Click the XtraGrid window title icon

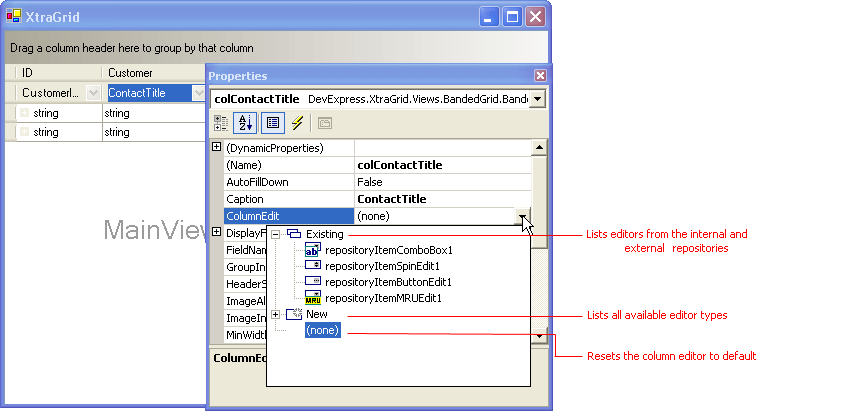(x=14, y=16)
